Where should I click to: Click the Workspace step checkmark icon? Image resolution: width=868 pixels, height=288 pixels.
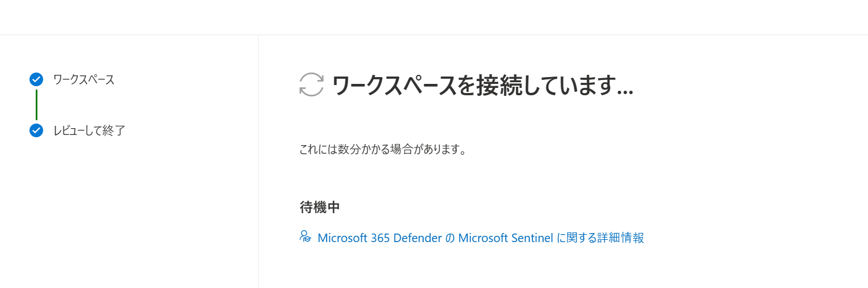[x=36, y=79]
